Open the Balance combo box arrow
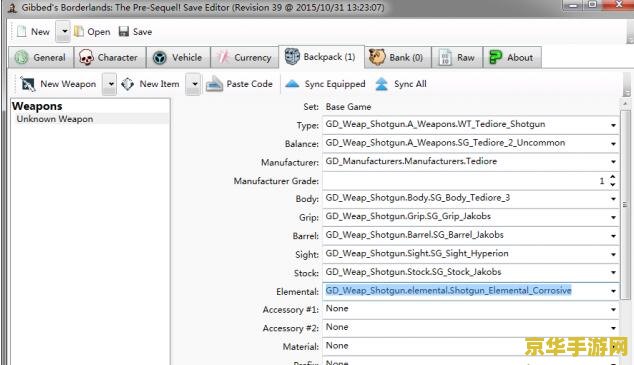The width and height of the screenshot is (634, 365). 613,144
